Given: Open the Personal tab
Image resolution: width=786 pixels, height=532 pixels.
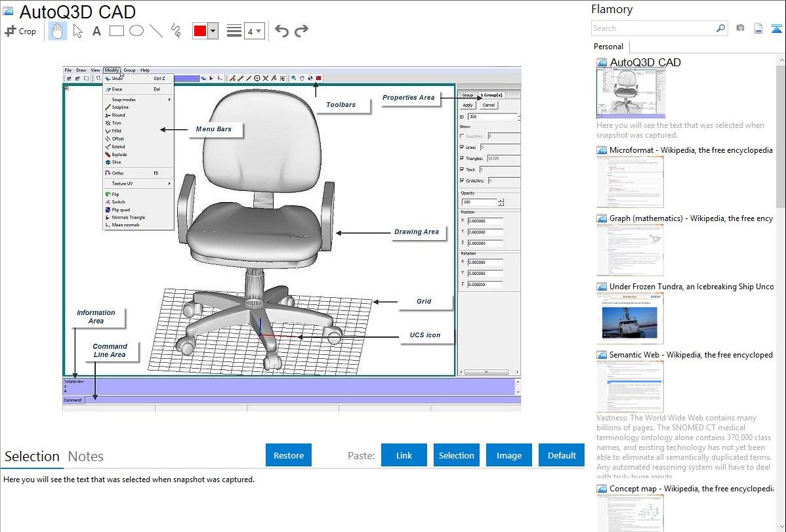Looking at the screenshot, I should click(x=609, y=47).
